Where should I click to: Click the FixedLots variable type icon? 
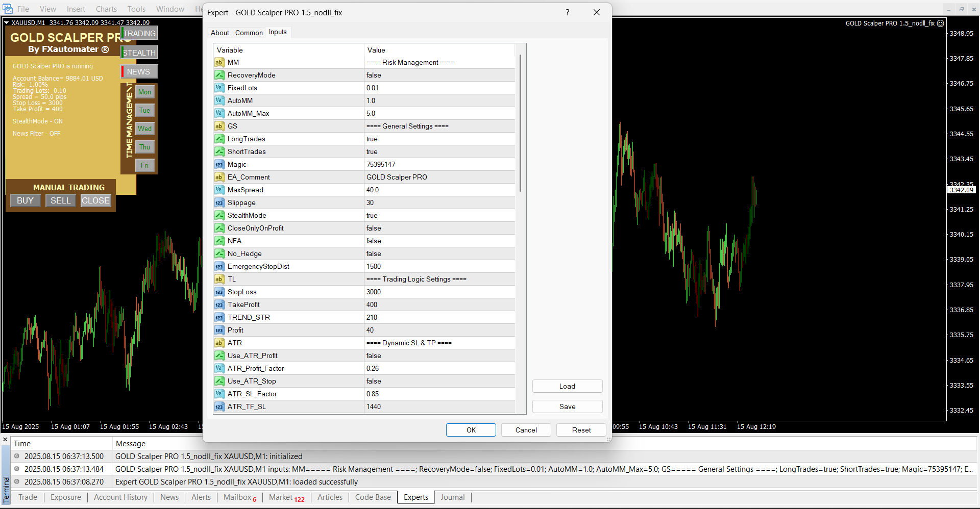point(219,88)
